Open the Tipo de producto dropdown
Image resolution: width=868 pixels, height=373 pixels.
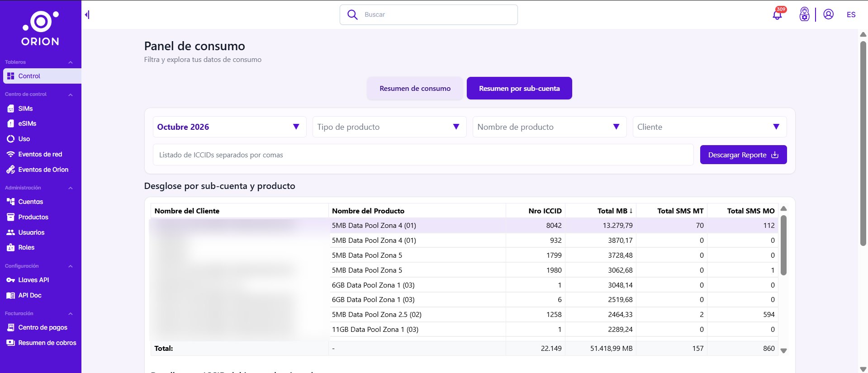pyautogui.click(x=389, y=127)
